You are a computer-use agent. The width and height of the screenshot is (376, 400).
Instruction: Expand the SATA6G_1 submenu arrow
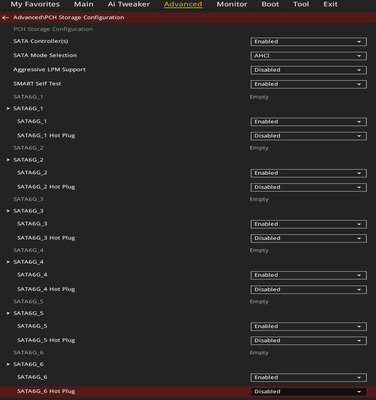coord(8,109)
